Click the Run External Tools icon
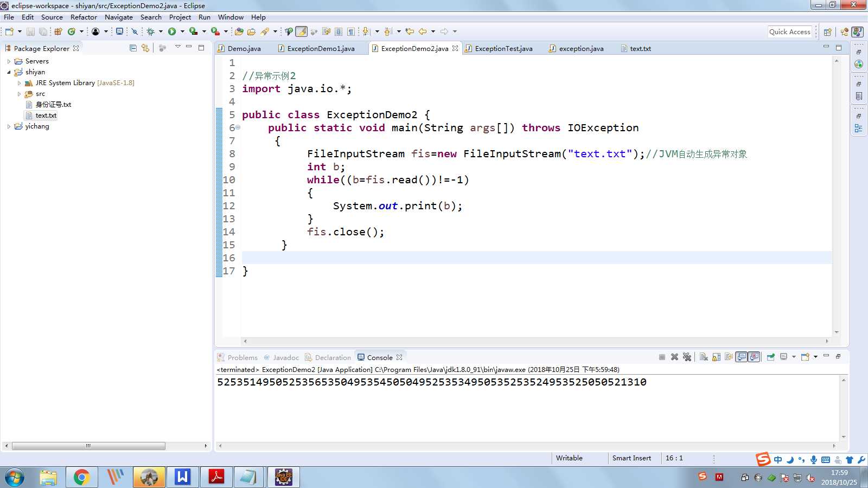Viewport: 868px width, 488px height. coord(215,31)
